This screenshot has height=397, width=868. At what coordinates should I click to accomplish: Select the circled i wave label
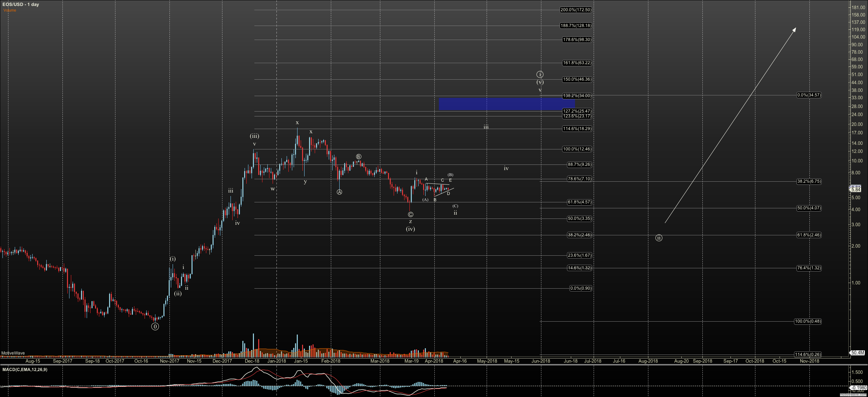point(540,74)
